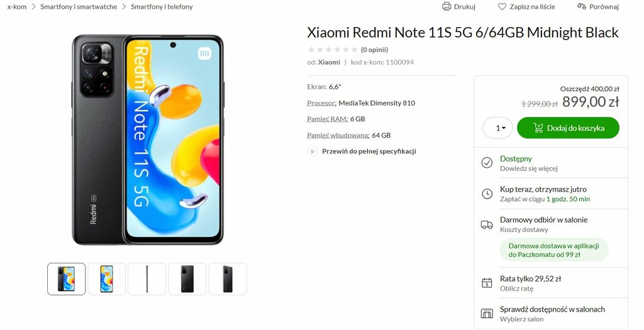
Task: Open the quantity dropdown showing 1
Action: [x=497, y=128]
